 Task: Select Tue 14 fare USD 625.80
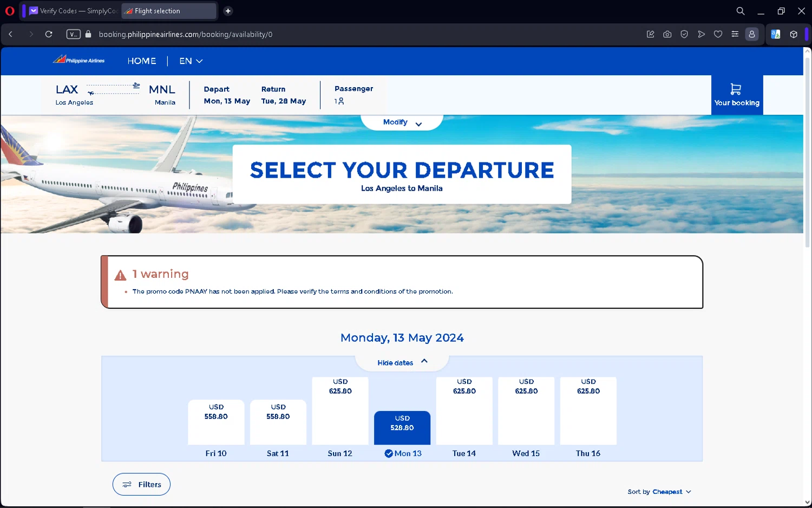tap(464, 411)
